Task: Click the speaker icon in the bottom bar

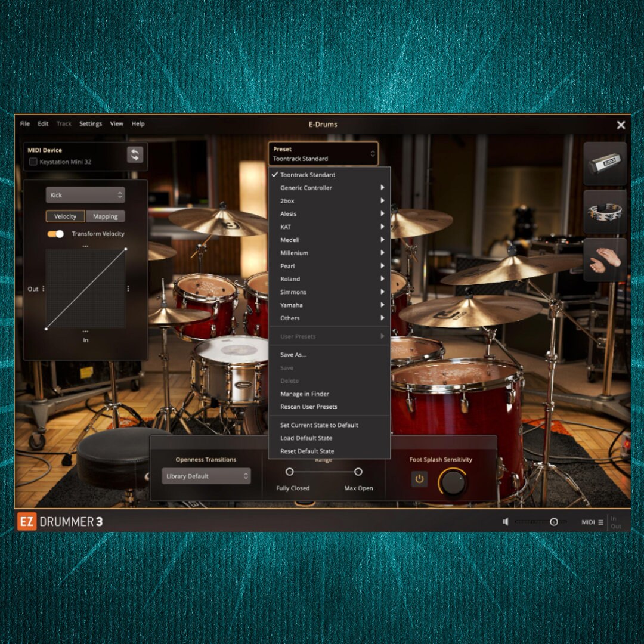Action: pyautogui.click(x=506, y=522)
